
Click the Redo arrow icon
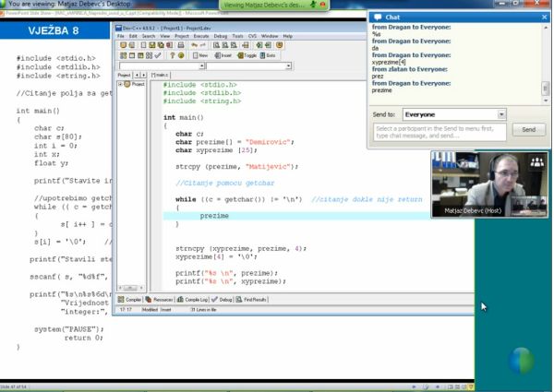pos(203,45)
